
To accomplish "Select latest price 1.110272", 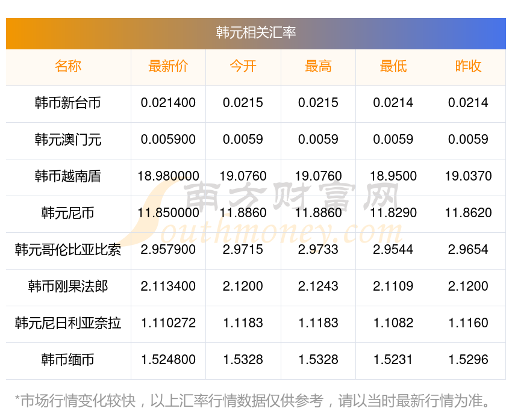I will click(168, 323).
